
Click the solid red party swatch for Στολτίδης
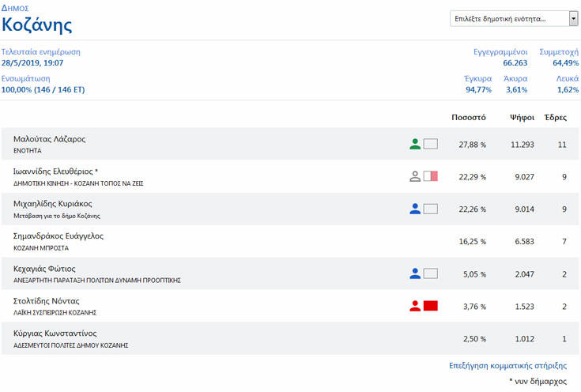pos(430,306)
